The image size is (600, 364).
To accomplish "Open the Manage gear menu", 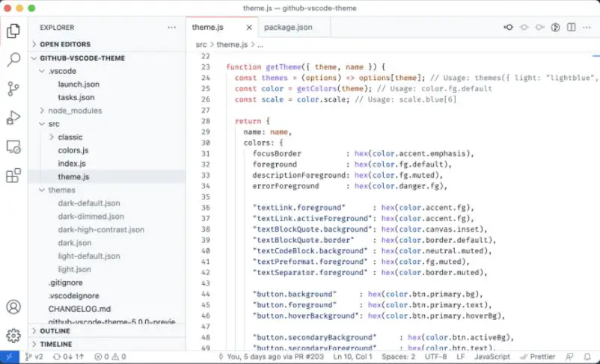I will [x=13, y=336].
